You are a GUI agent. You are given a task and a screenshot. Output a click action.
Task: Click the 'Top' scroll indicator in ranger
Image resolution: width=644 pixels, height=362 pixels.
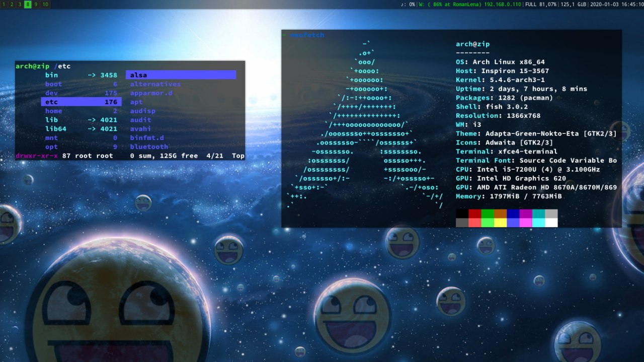pos(238,156)
